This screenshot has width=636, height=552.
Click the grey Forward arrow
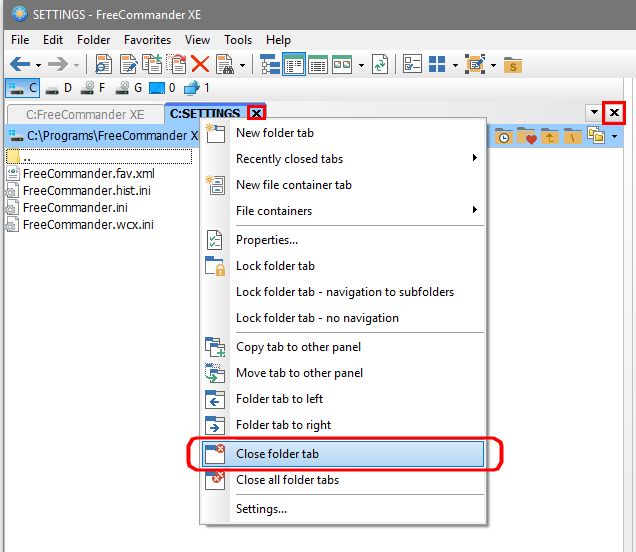coord(58,64)
